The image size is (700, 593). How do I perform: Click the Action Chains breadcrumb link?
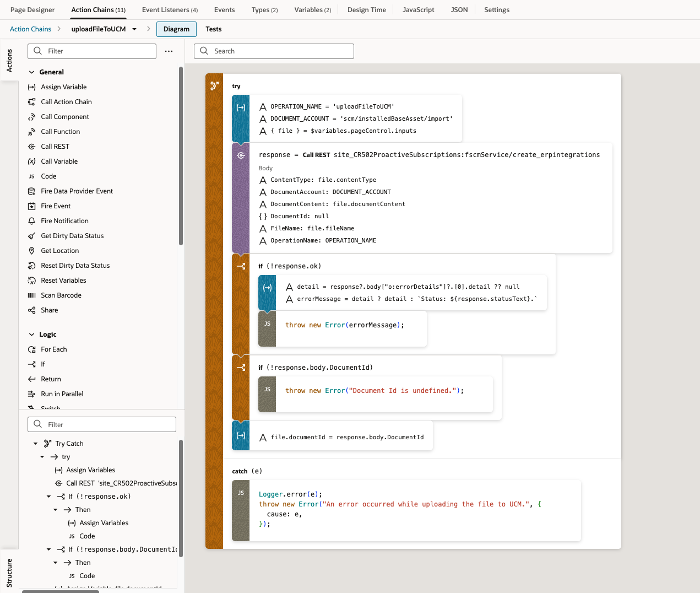tap(30, 29)
